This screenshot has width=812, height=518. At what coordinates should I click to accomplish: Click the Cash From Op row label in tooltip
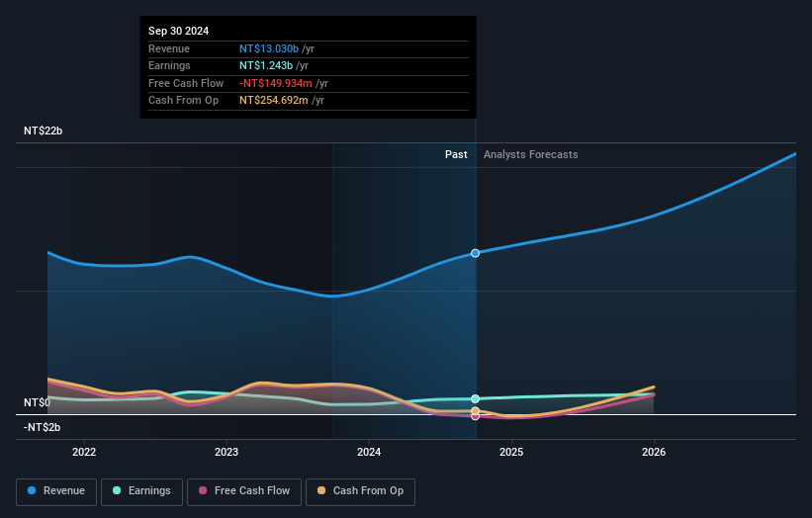(x=183, y=101)
